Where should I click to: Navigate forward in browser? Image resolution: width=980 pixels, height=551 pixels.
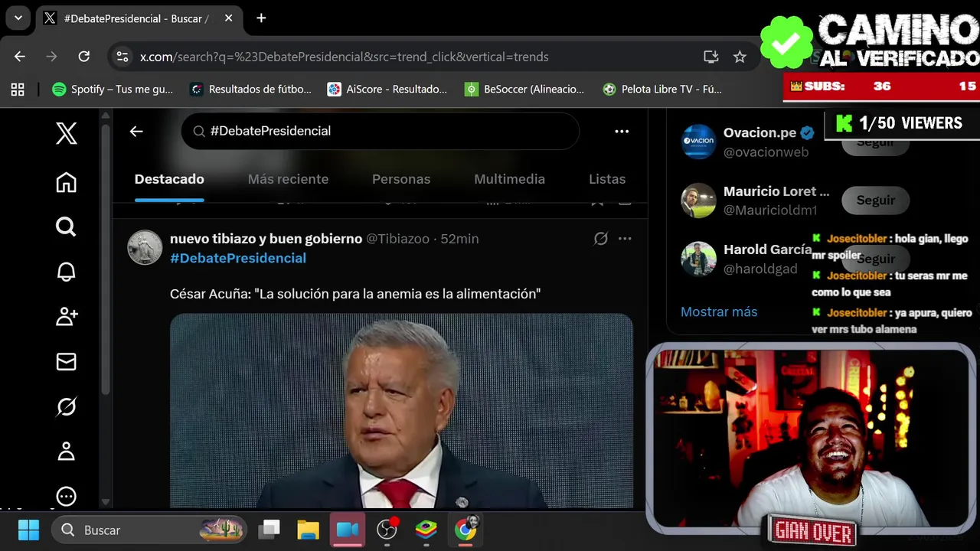point(52,57)
